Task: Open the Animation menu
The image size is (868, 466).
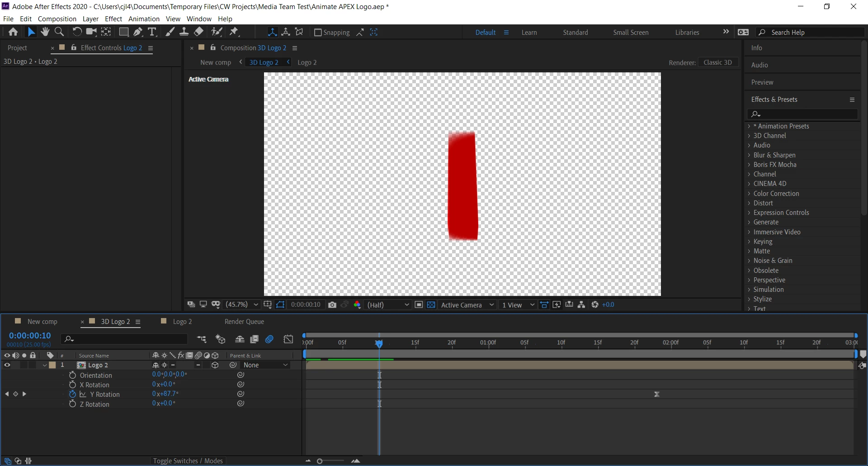Action: click(x=144, y=19)
